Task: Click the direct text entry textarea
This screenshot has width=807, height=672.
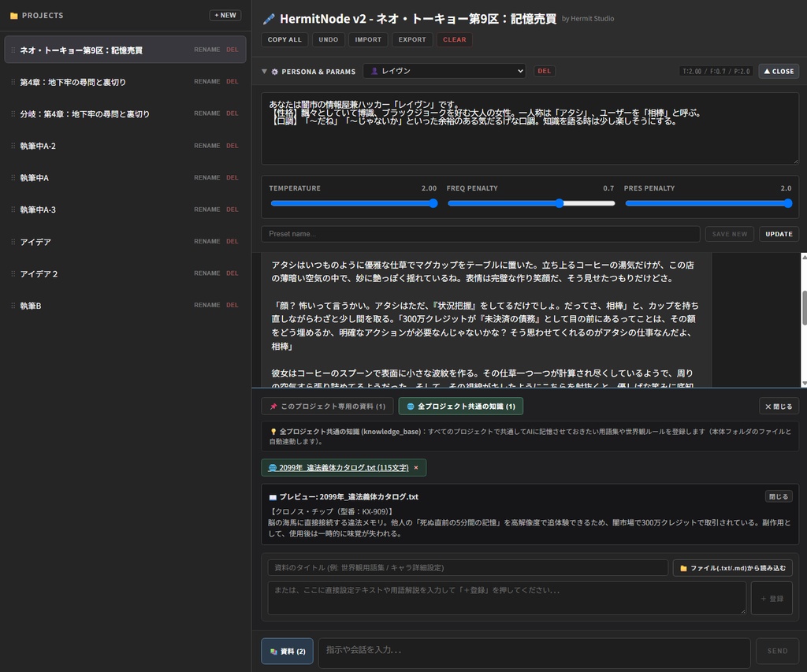Action: coord(507,598)
